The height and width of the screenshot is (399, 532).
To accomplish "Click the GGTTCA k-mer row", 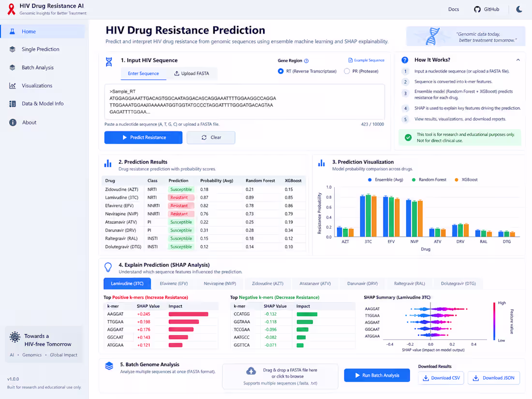I will (292, 345).
